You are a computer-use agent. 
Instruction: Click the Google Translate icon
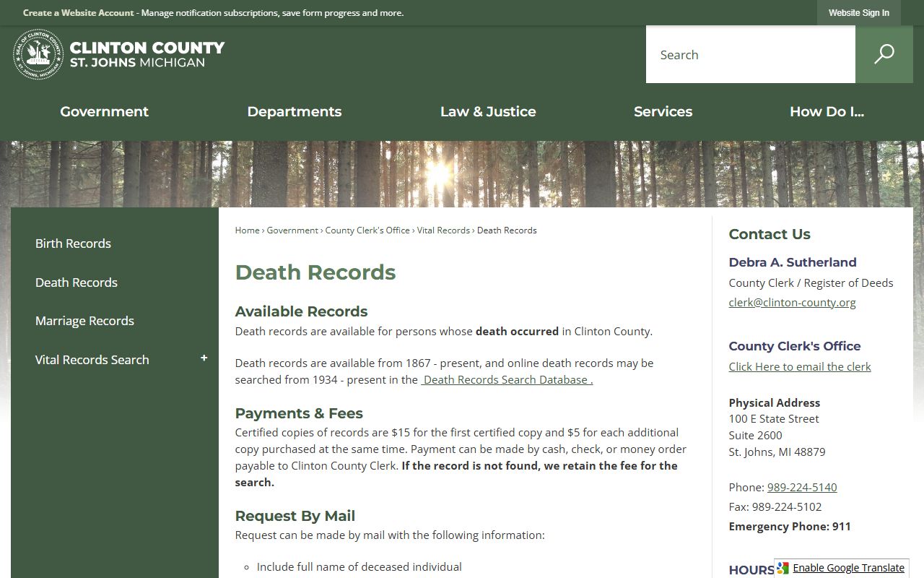tap(783, 568)
